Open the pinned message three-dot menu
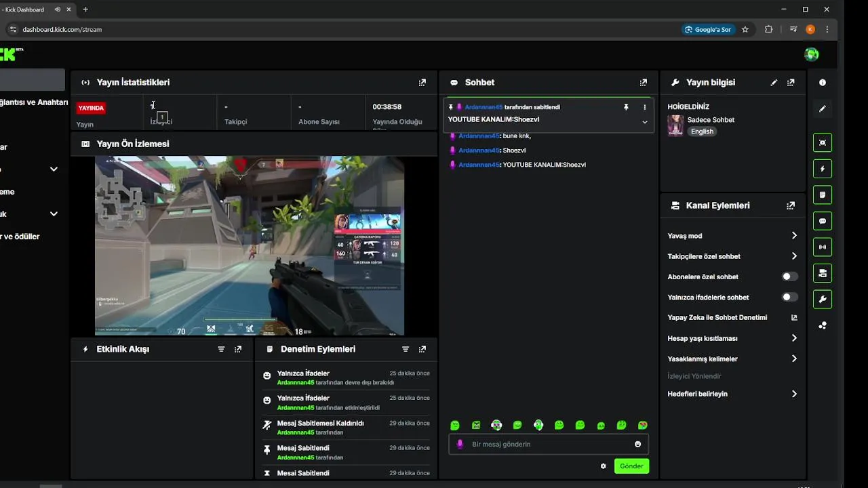This screenshot has width=868, height=488. coord(645,107)
